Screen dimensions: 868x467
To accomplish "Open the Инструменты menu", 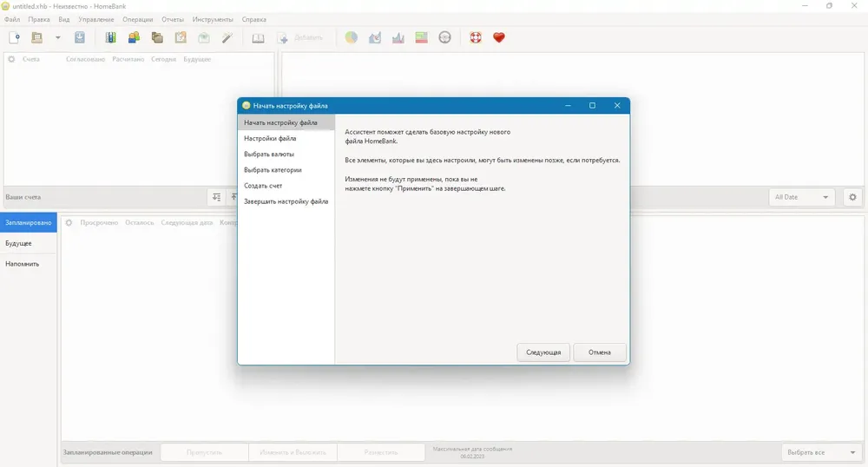I will point(213,19).
